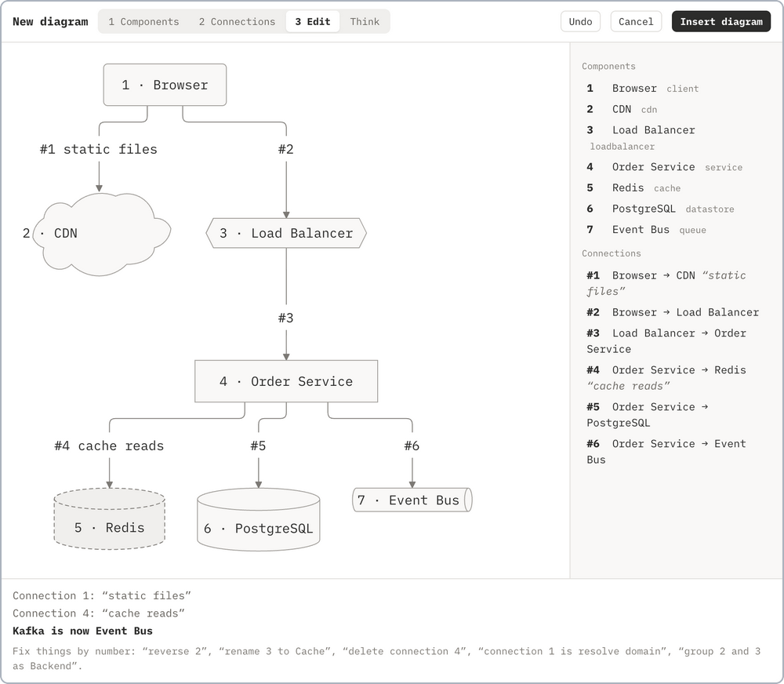This screenshot has width=784, height=684.
Task: Open the 2 Connections tab
Action: point(237,21)
